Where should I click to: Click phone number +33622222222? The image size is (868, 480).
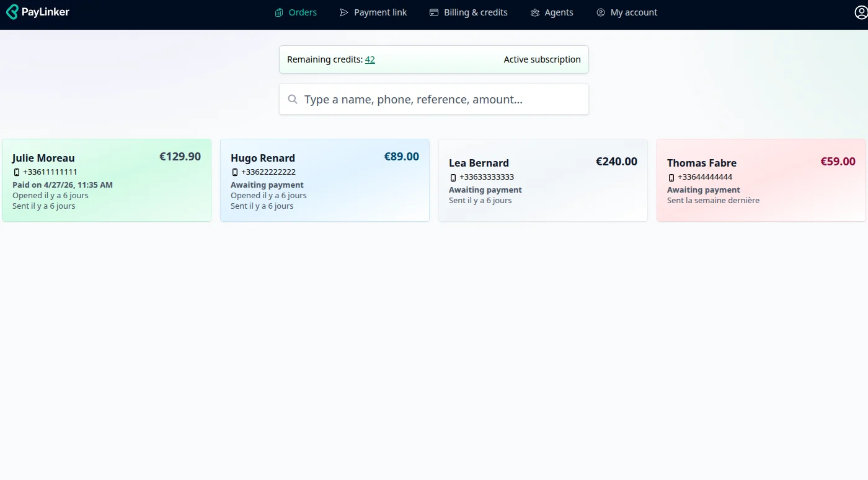pyautogui.click(x=268, y=172)
